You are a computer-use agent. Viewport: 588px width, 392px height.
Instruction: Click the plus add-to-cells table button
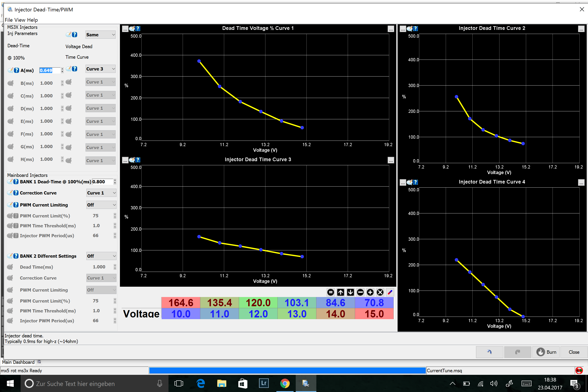370,292
